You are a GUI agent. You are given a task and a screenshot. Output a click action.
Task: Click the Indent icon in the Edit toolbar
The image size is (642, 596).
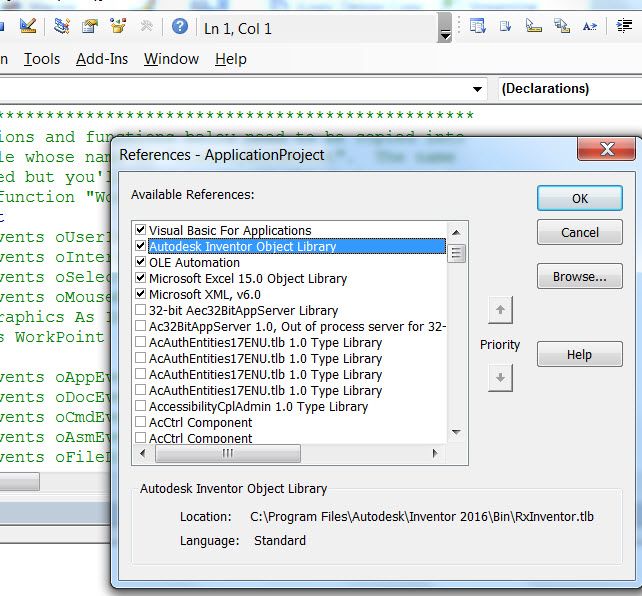click(x=624, y=27)
